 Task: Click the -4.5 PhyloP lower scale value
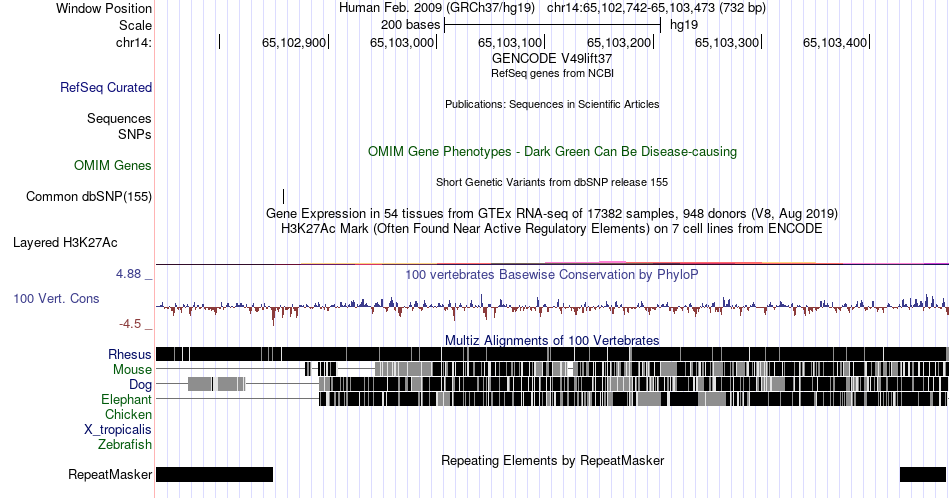click(x=130, y=324)
